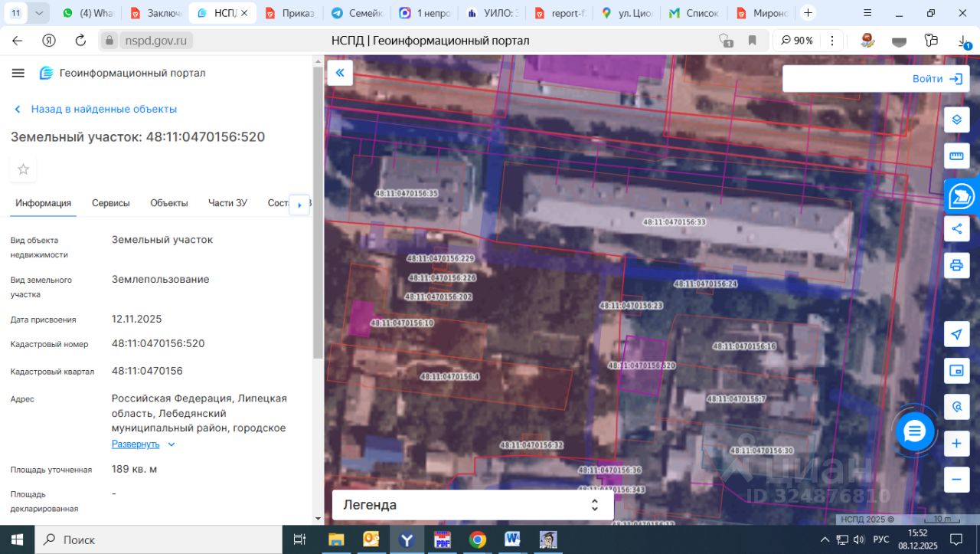Switch to the report-f browser tab
Viewport: 980px width, 554px height.
click(560, 13)
